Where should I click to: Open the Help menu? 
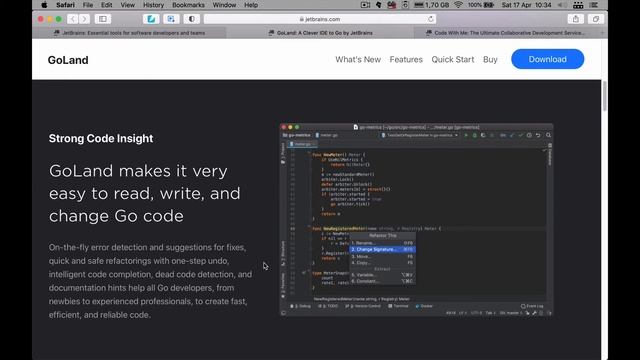251,5
